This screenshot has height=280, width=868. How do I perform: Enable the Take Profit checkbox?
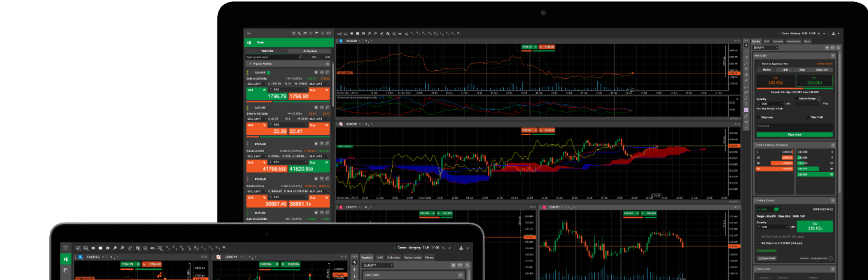[808, 118]
